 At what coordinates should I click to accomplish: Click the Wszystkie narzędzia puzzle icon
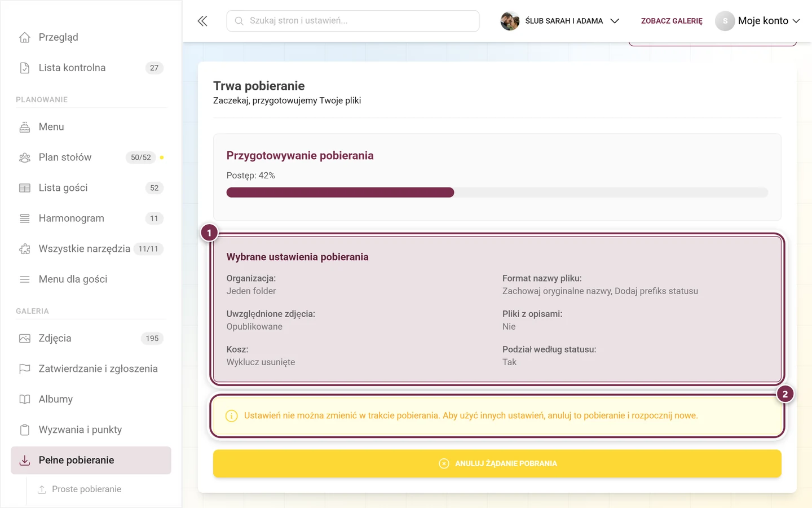pyautogui.click(x=25, y=249)
